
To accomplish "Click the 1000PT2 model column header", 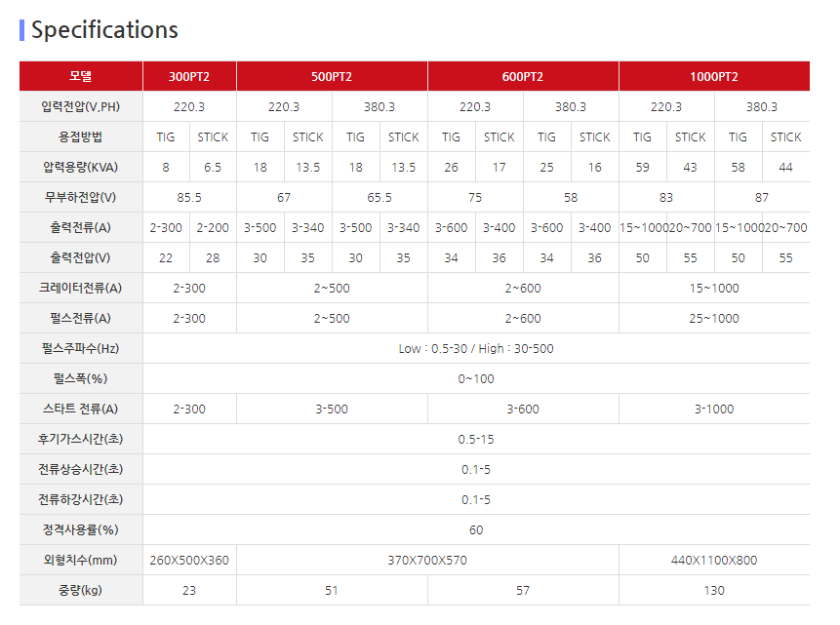I will (714, 76).
